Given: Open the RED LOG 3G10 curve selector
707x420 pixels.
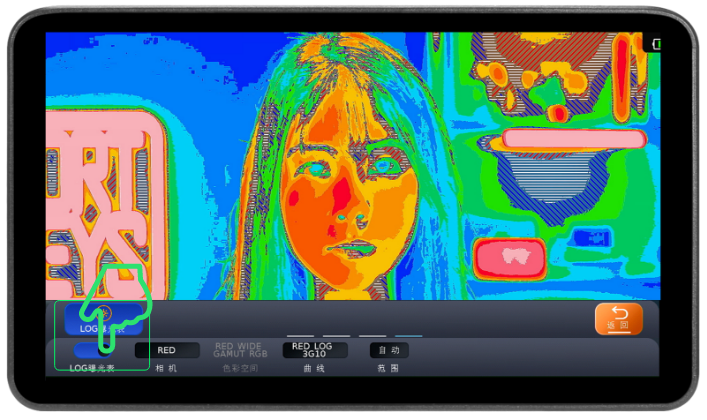Looking at the screenshot, I should (x=315, y=350).
